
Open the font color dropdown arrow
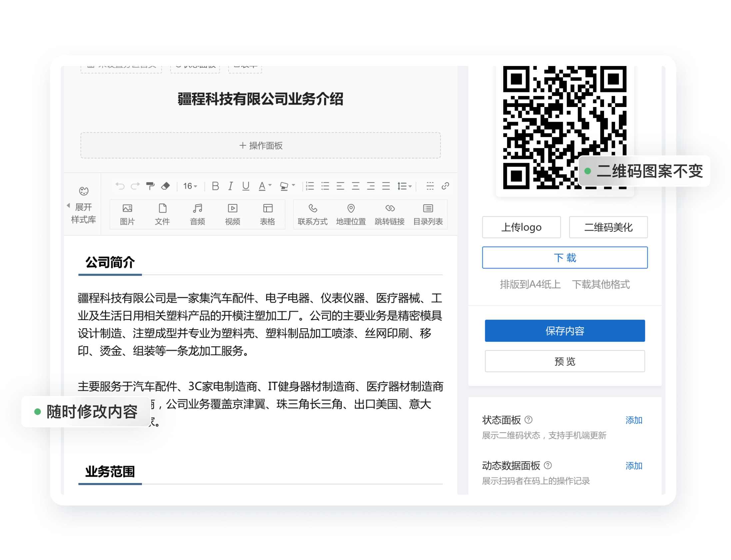coord(270,185)
